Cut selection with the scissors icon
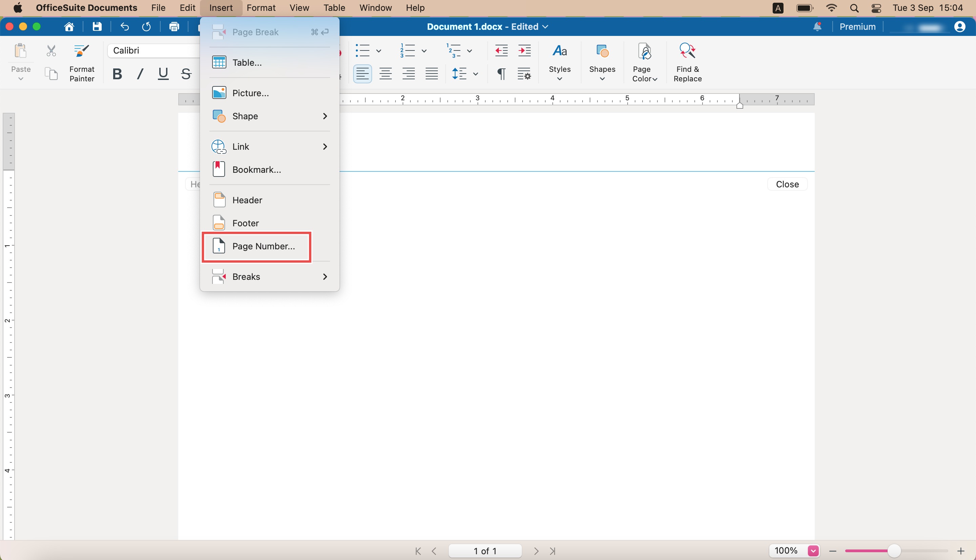Viewport: 976px width, 560px height. coord(51,50)
